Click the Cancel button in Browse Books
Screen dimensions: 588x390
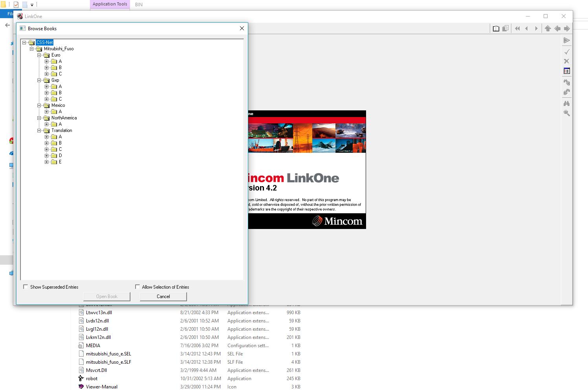tap(163, 297)
